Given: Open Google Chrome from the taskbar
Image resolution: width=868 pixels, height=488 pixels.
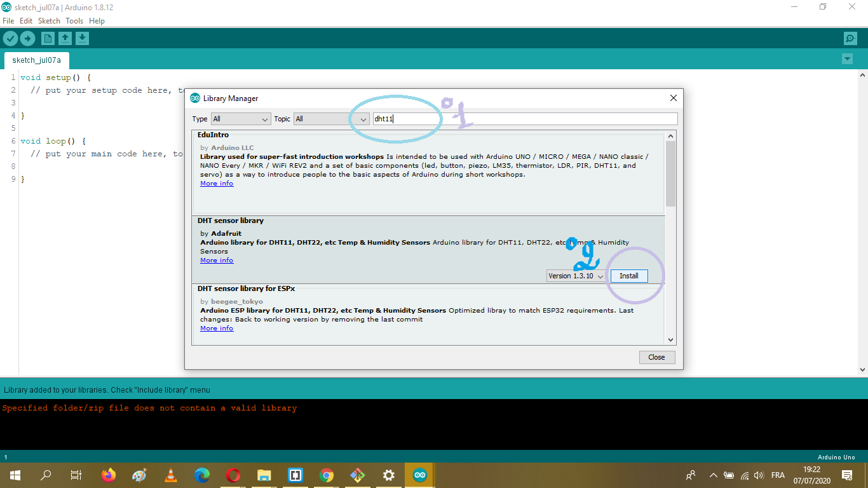Looking at the screenshot, I should pyautogui.click(x=327, y=475).
